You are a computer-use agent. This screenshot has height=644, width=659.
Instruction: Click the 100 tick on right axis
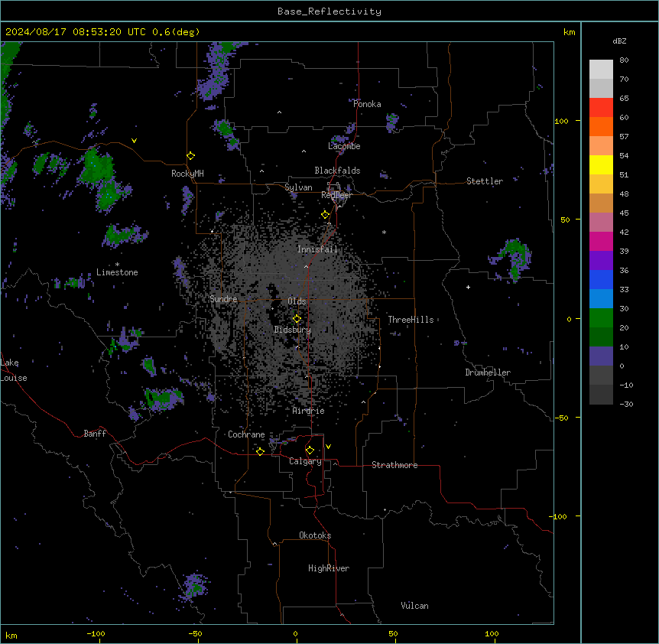click(561, 121)
